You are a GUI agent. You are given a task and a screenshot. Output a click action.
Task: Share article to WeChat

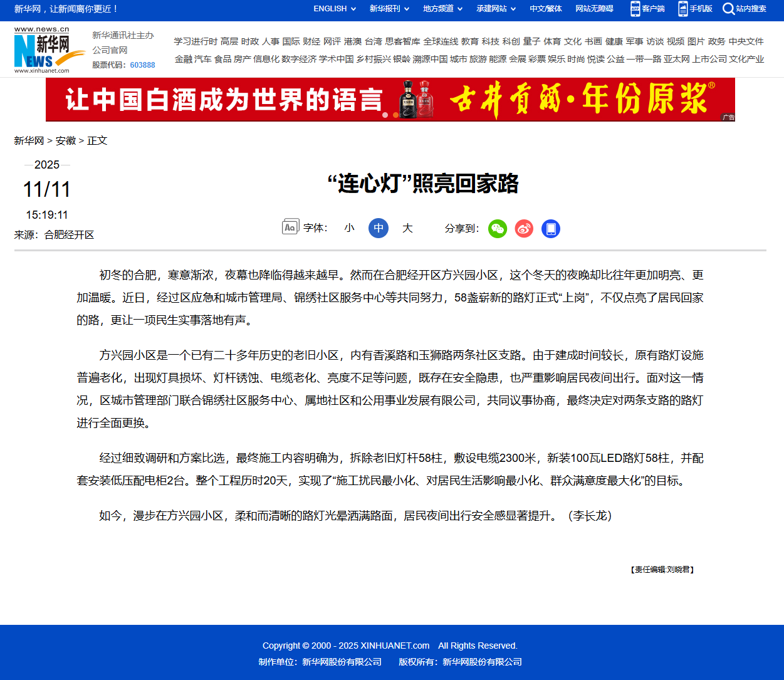pos(498,229)
